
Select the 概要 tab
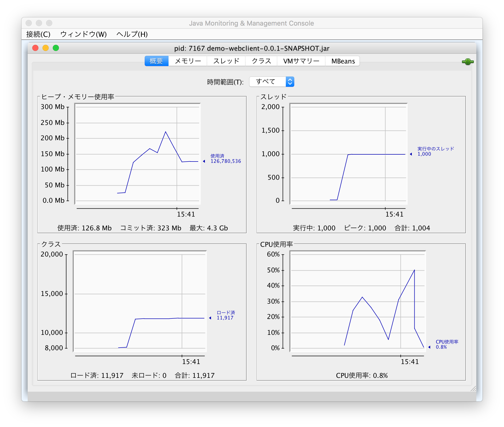[156, 61]
